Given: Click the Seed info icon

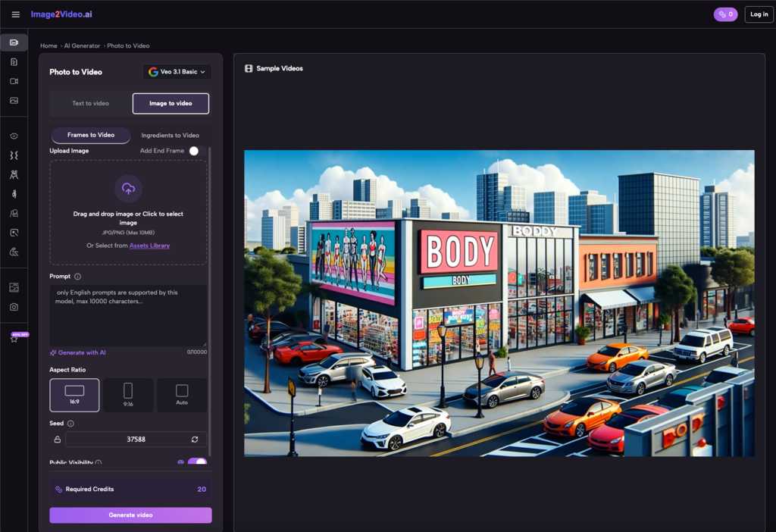Looking at the screenshot, I should 70,423.
